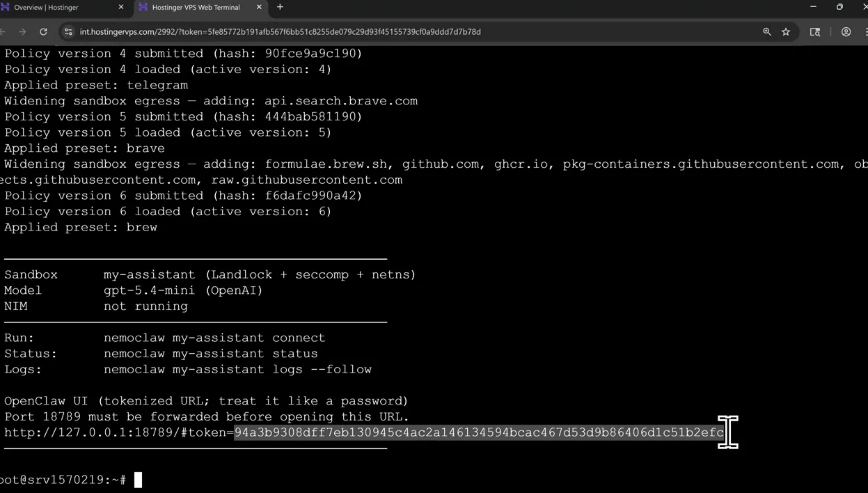
Task: View site information icon in address bar
Action: pos(68,32)
